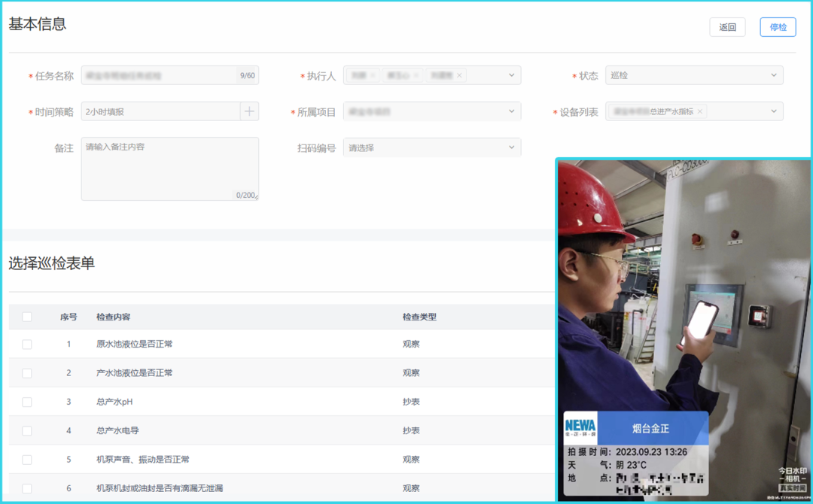Check the row for 原水池液位是否正常

tap(27, 344)
